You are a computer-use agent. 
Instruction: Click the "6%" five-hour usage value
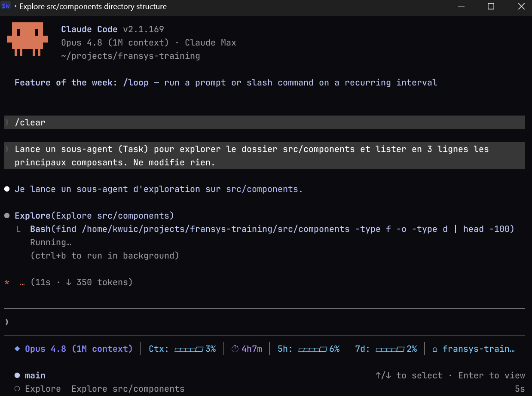[334, 349]
